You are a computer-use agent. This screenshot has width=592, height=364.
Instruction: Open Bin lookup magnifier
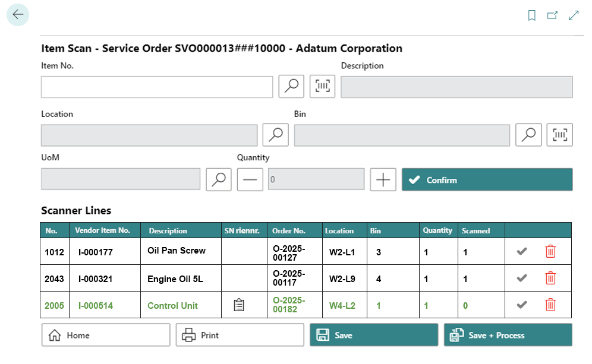pyautogui.click(x=528, y=135)
